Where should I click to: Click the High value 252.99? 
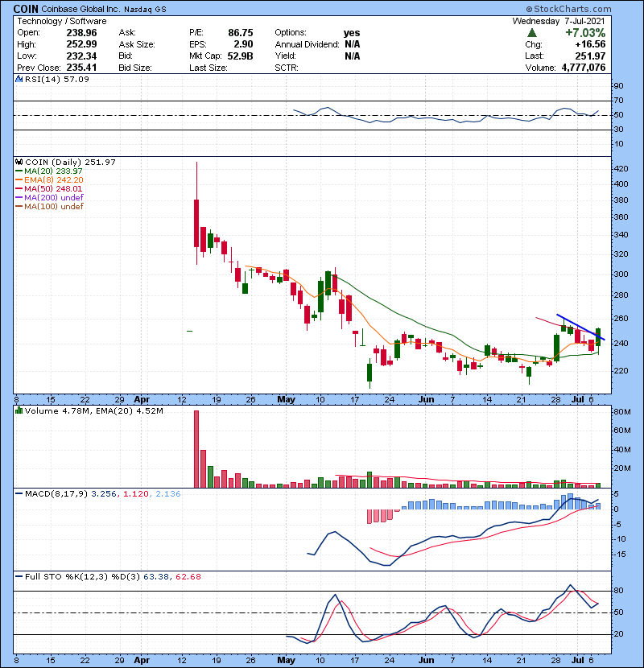click(x=81, y=44)
